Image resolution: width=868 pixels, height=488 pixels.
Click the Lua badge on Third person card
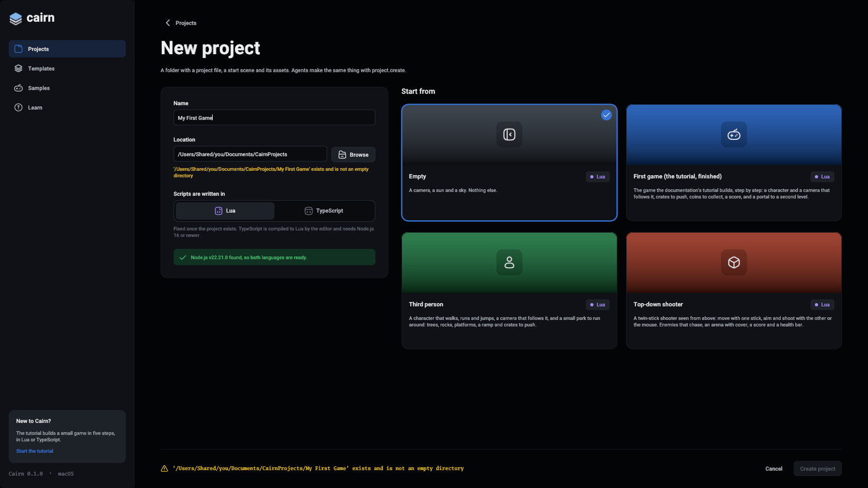(598, 305)
